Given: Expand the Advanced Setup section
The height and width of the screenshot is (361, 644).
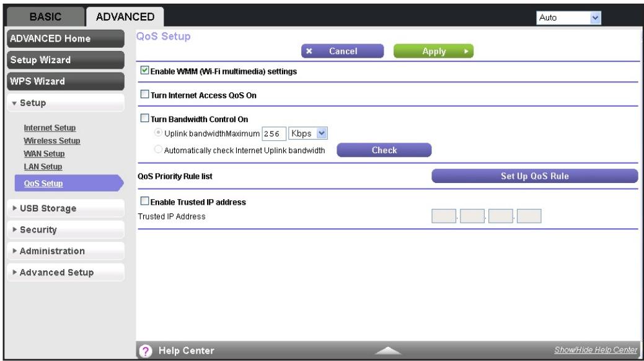Looking at the screenshot, I should [66, 272].
